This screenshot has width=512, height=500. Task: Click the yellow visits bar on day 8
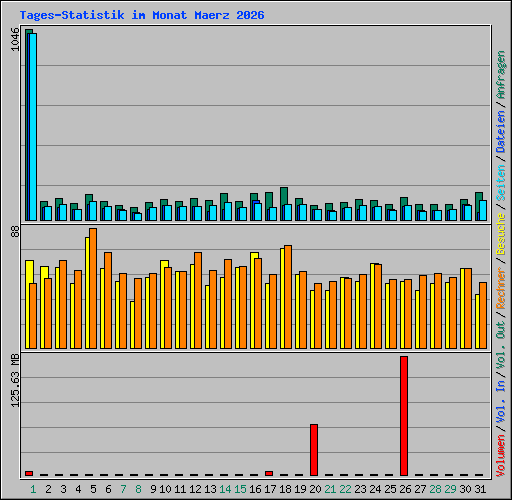(x=132, y=325)
